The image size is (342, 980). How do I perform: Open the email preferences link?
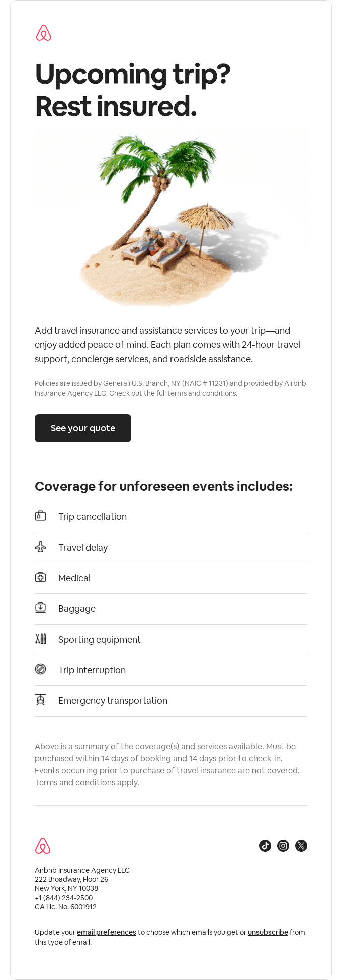(x=107, y=932)
